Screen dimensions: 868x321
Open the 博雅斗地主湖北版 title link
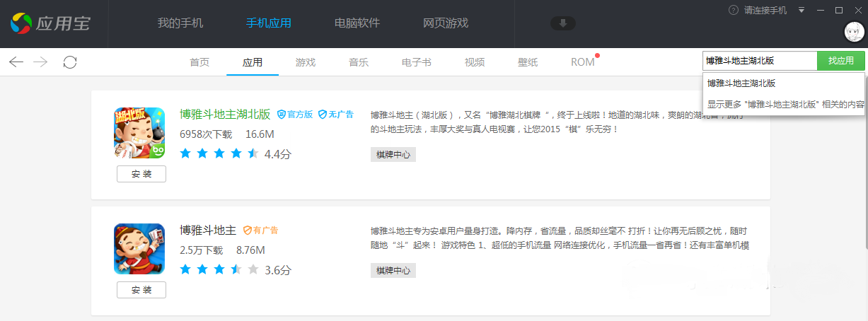226,114
